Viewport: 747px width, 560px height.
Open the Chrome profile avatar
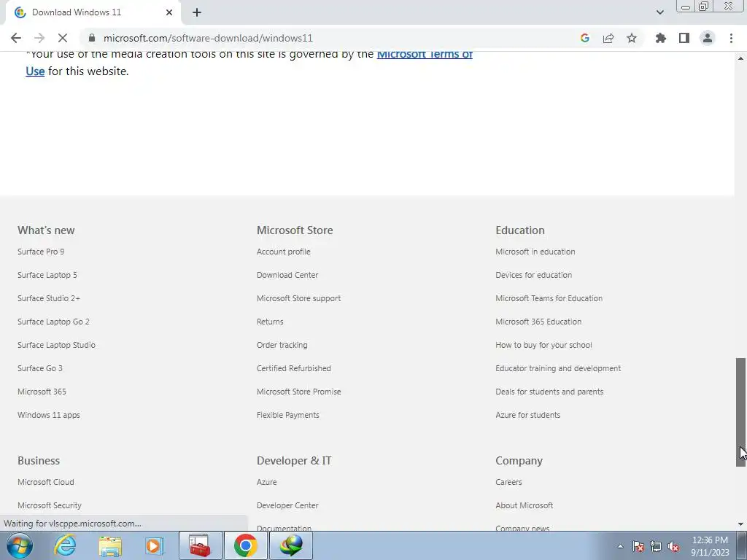coord(708,38)
